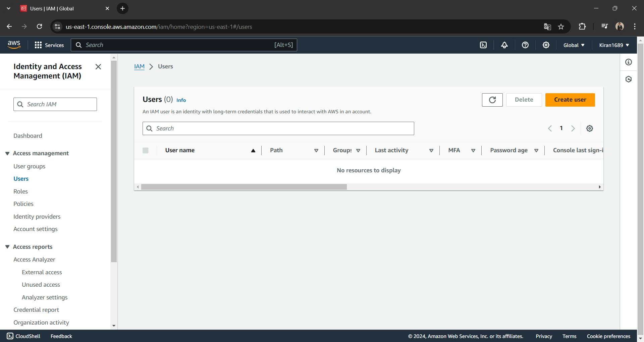Viewport: 644px width, 342px height.
Task: Open Policies in the sidebar
Action: [x=23, y=204]
